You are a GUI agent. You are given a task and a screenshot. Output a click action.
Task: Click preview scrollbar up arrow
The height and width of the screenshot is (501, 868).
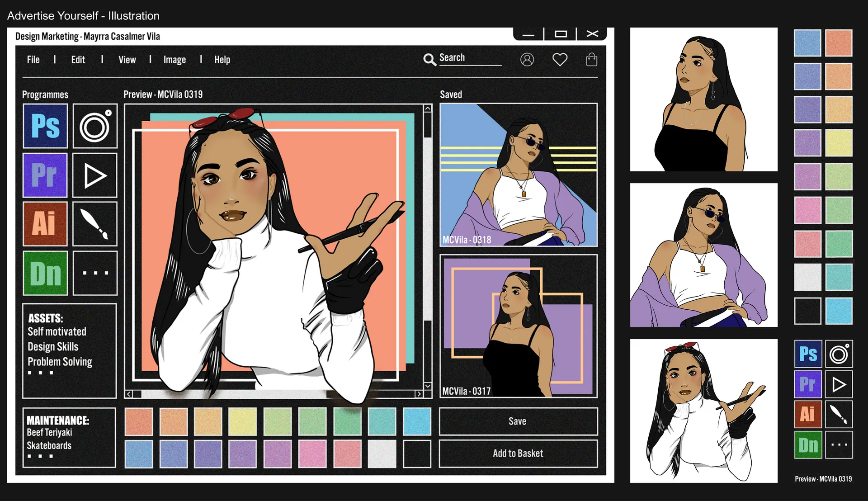(x=427, y=109)
